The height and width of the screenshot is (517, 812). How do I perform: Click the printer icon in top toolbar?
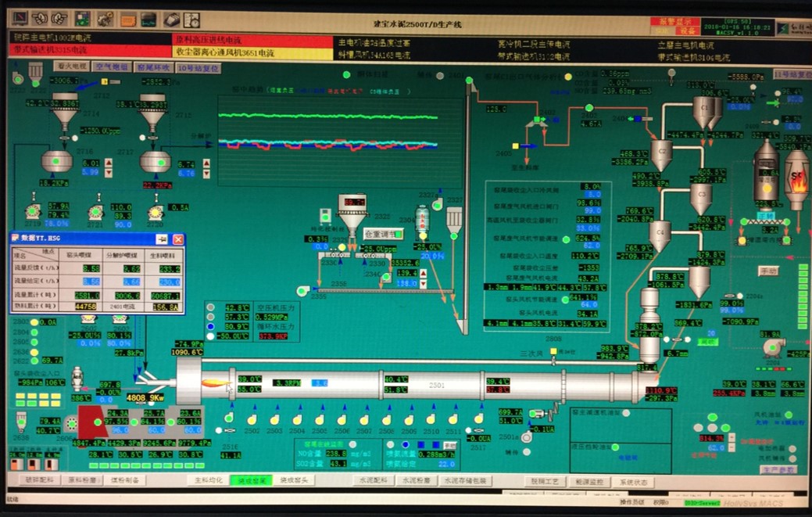[171, 20]
